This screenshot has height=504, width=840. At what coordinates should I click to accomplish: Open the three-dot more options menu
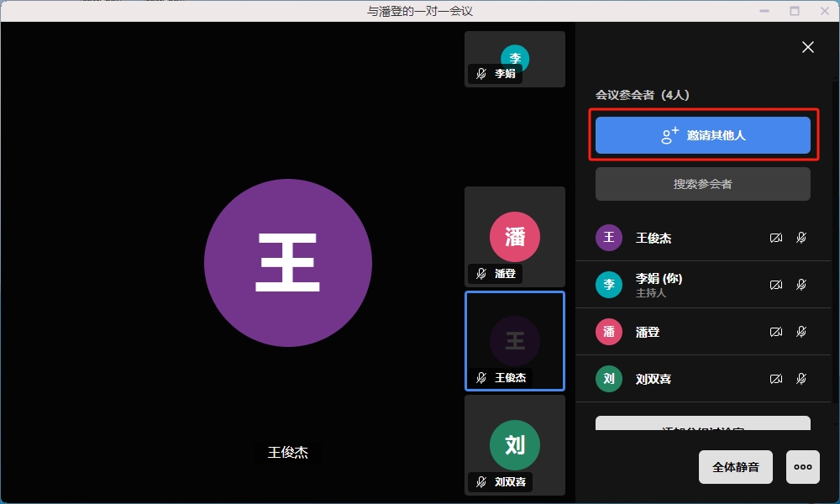click(802, 467)
